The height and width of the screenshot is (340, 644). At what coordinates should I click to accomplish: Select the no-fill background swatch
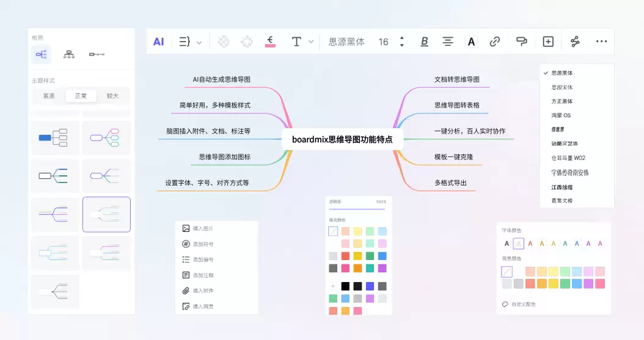507,272
